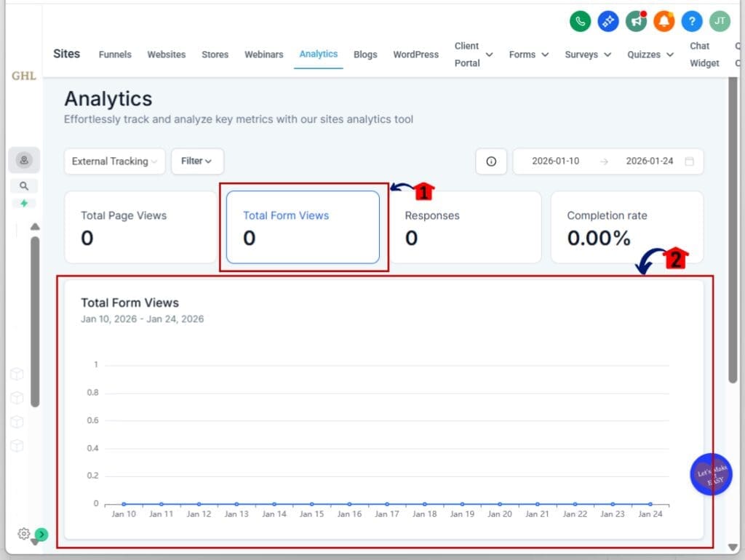745x560 pixels.
Task: Select the search icon in the left sidebar
Action: coord(24,185)
